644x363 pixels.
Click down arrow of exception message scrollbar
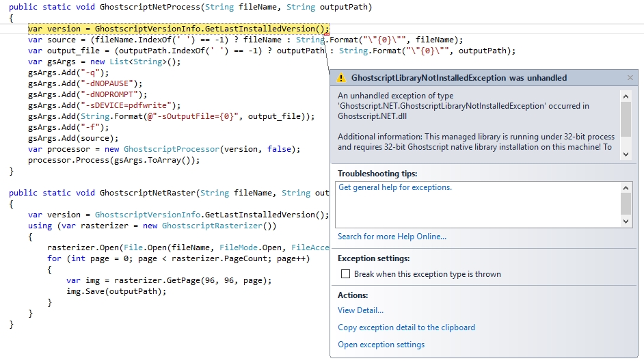626,154
